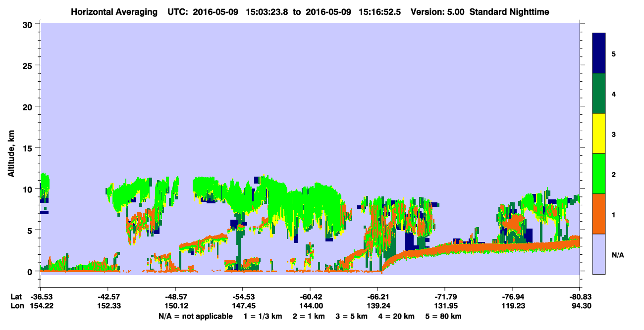Viewport: 644px width, 330px height.
Task: Click 'Standard Nighttime' in the title
Action: pos(509,11)
